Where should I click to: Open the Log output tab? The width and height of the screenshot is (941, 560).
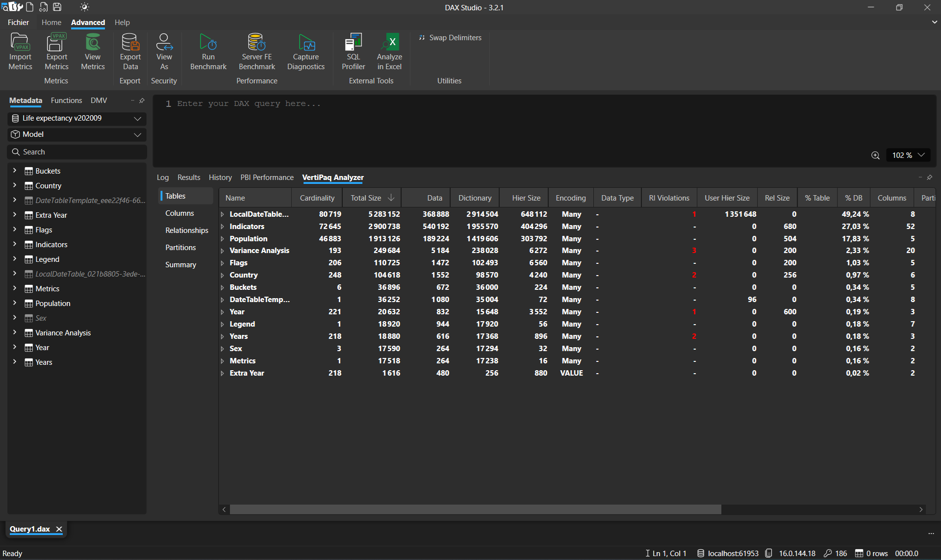163,178
